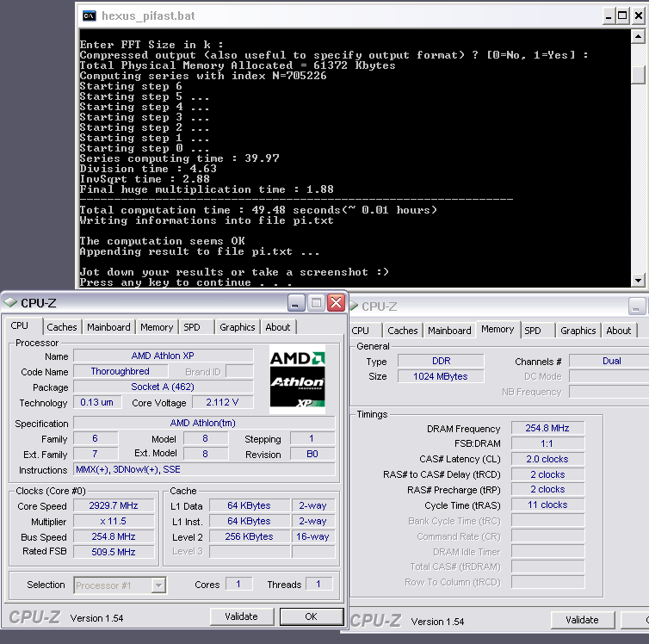Click Validate button in front CPU-Z window
This screenshot has width=649, height=644.
[x=242, y=616]
